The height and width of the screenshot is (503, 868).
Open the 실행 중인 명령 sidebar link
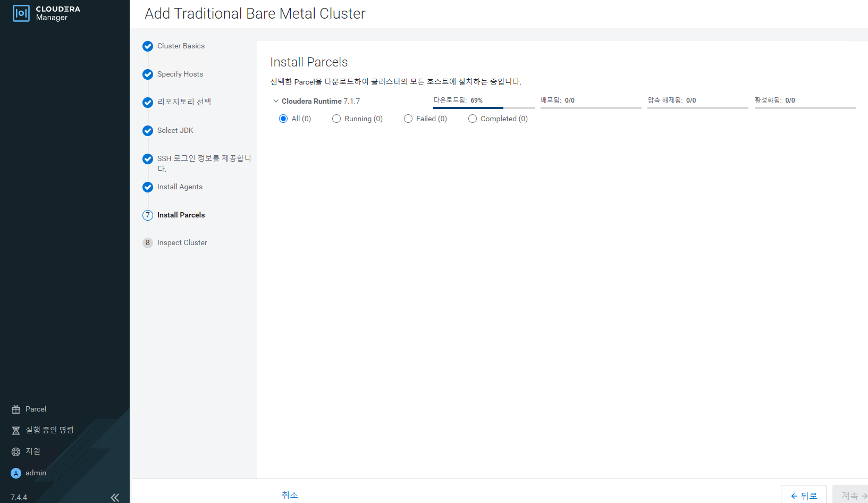pyautogui.click(x=49, y=430)
